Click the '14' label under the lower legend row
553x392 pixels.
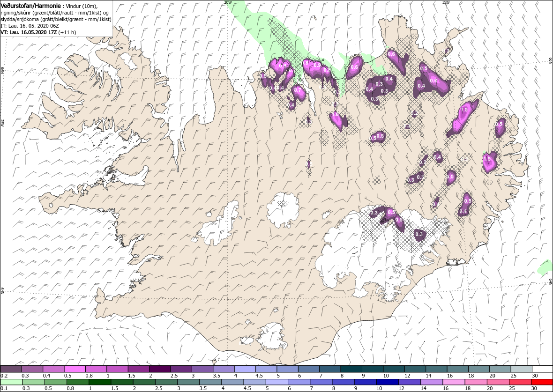423,388
